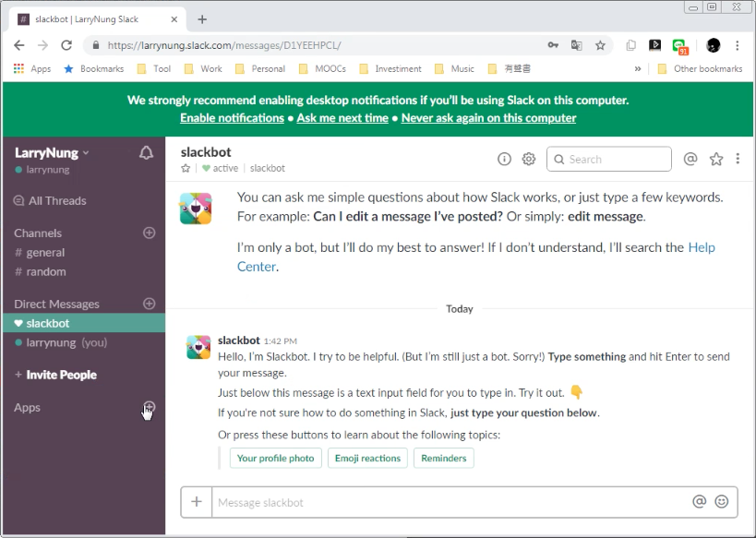Open Other bookmarks folder
This screenshot has width=756, height=538.
(700, 69)
